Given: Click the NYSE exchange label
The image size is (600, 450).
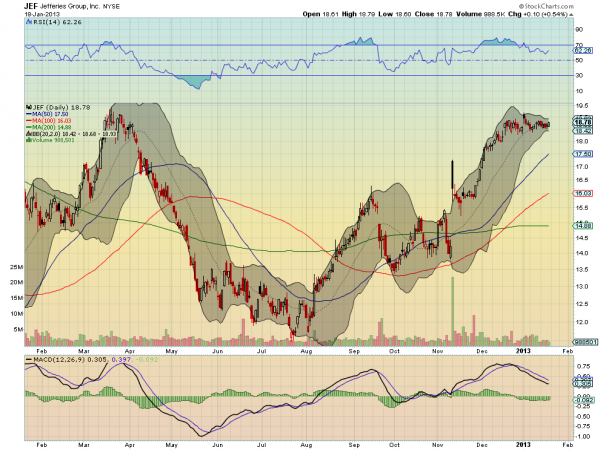Looking at the screenshot, I should click(111, 7).
